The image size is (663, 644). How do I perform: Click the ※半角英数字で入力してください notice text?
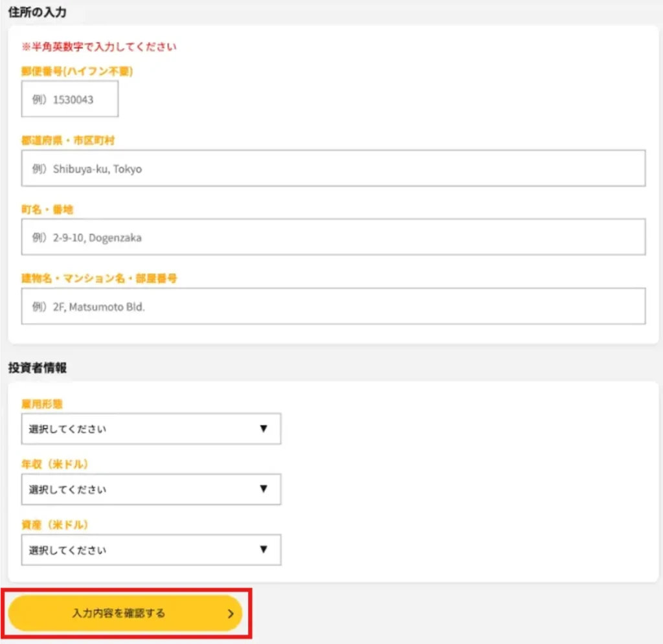pos(99,47)
